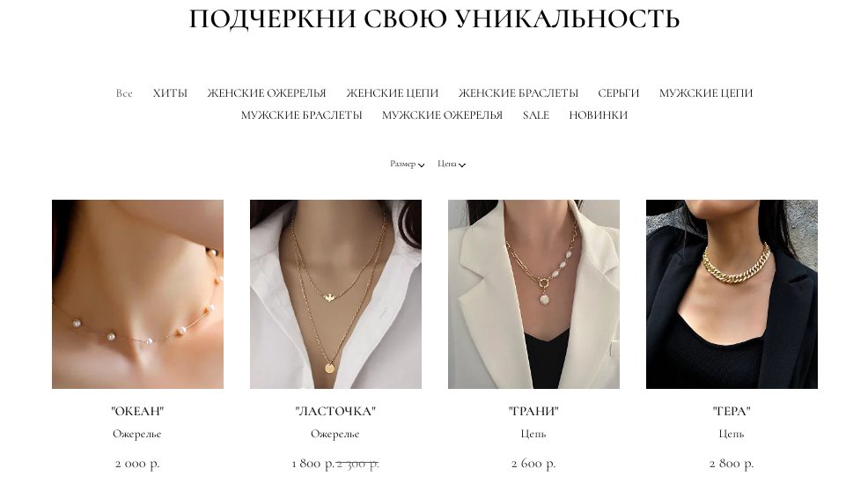Screen dimensions: 868x498
Task: View the "ЛАСТОЧКА" necklace product image
Action: coord(335,295)
